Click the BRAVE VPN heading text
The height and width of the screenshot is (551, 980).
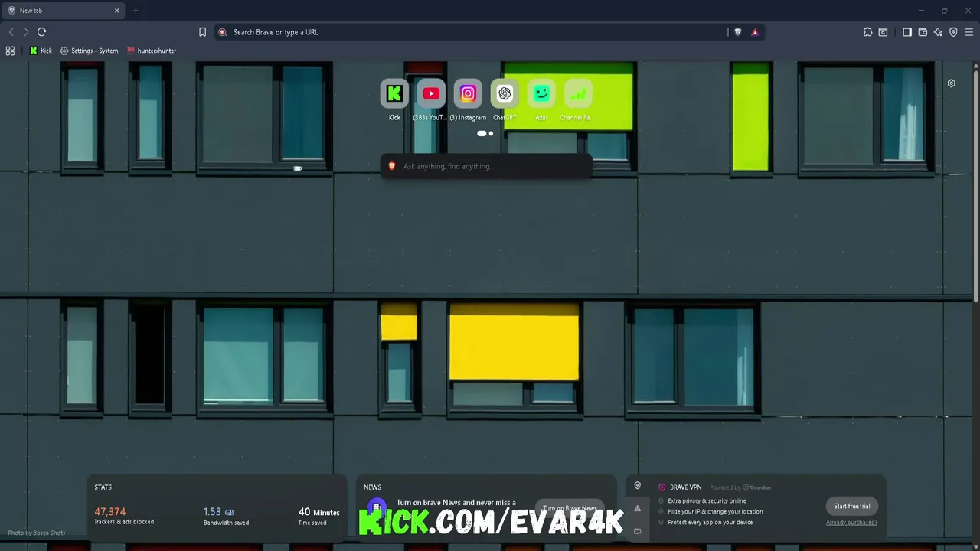[x=685, y=487]
